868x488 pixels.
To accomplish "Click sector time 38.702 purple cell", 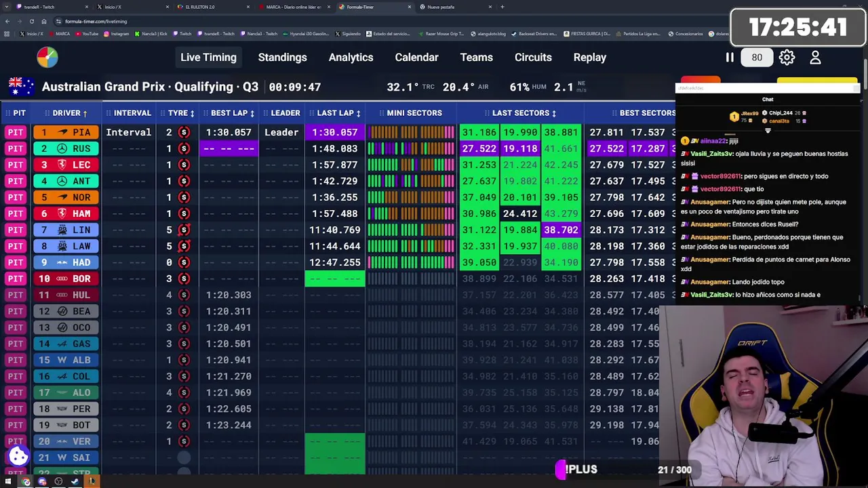I will [561, 230].
